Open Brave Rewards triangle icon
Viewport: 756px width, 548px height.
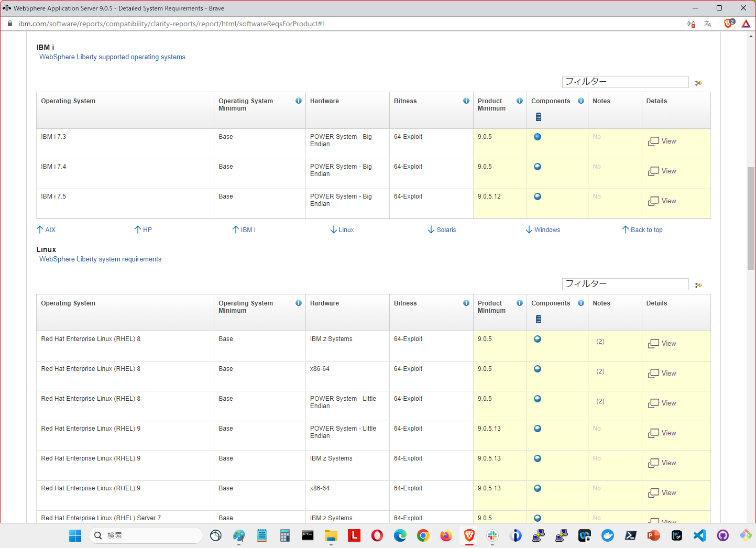(x=746, y=24)
